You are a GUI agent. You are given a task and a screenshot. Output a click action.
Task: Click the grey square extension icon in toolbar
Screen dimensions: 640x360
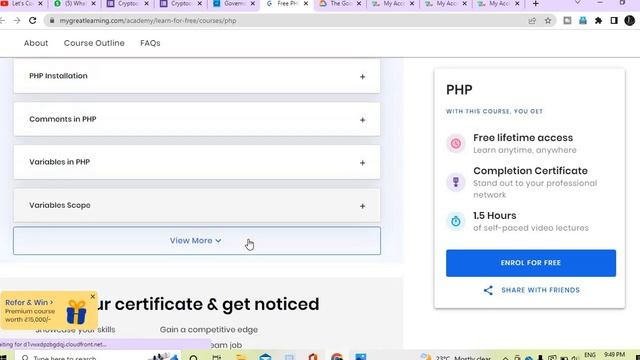tap(567, 20)
